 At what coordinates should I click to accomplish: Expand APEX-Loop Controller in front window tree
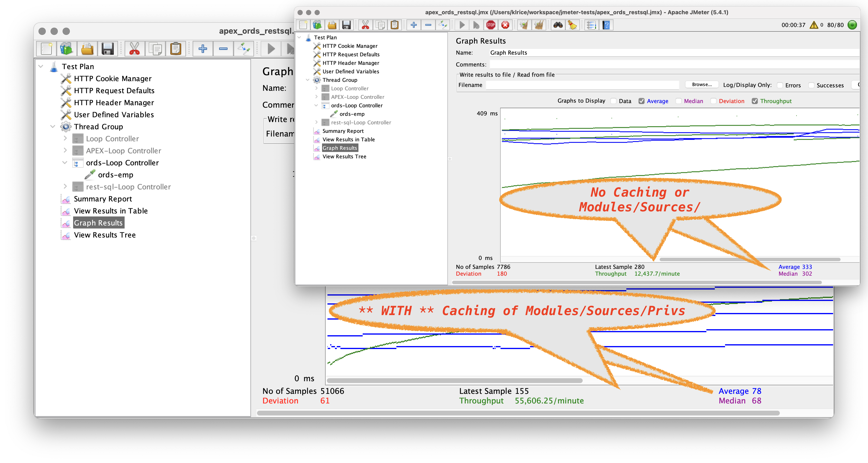tap(316, 97)
